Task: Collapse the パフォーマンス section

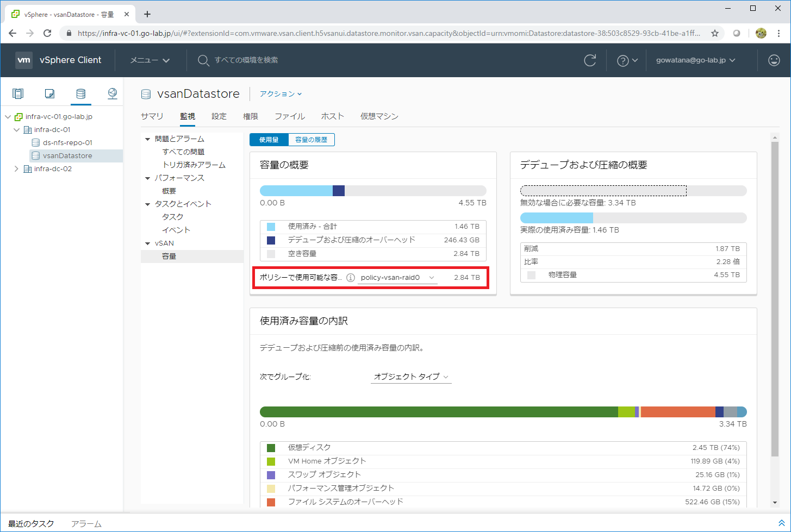Action: pos(147,178)
